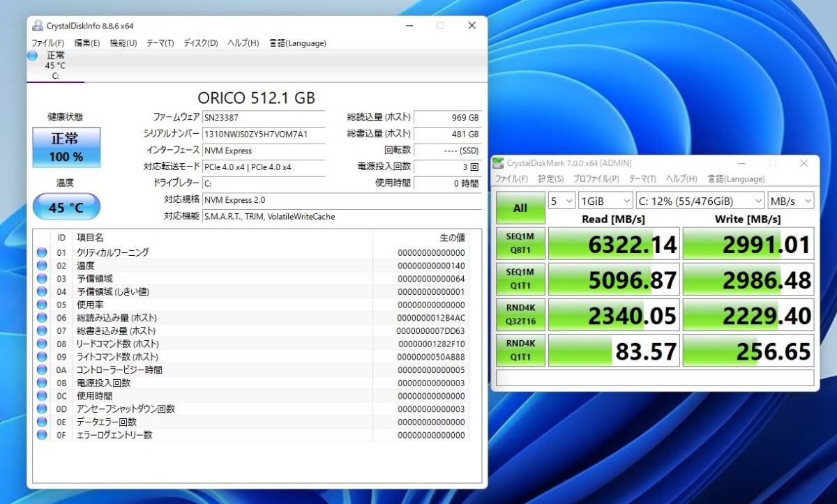The image size is (837, 504).
Task: Open ヘルプ(H) menu in CrystalDiskMark
Action: (x=681, y=179)
